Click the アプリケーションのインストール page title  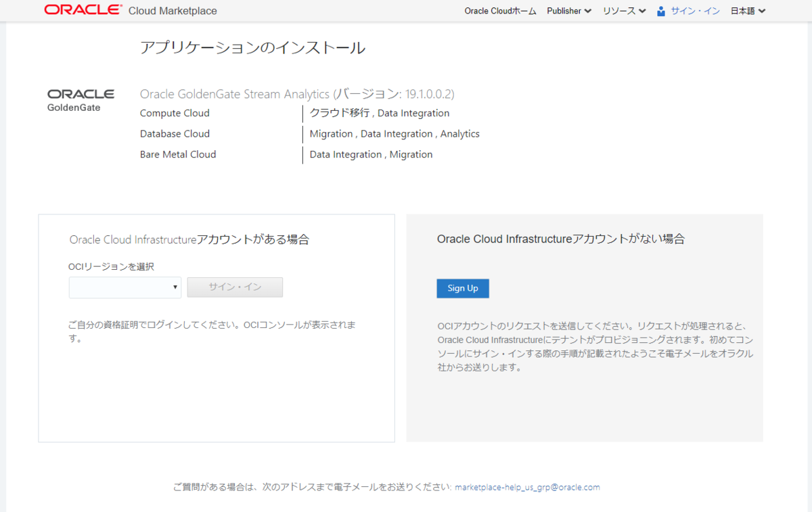(x=252, y=48)
